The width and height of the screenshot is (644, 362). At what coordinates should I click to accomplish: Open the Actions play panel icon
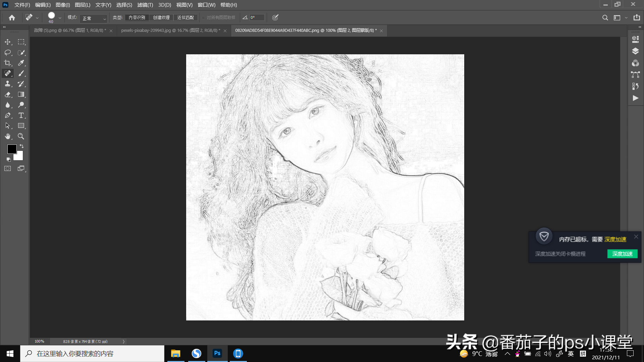(x=635, y=98)
